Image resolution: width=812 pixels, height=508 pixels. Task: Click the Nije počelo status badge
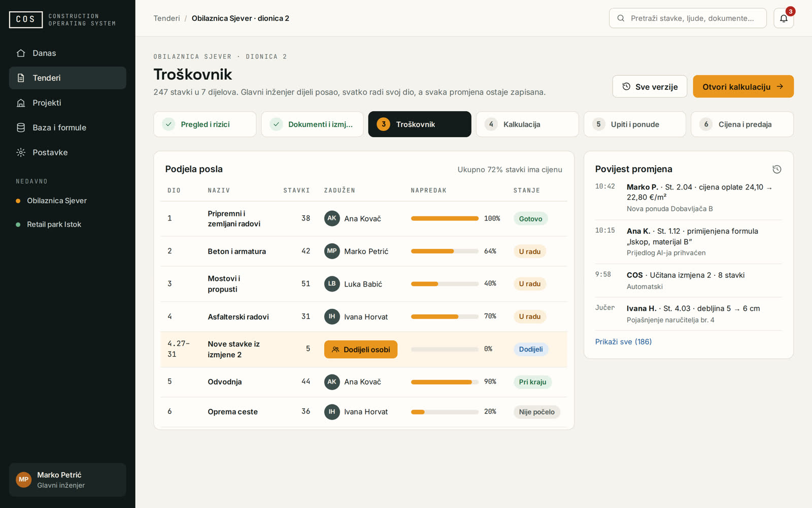click(536, 412)
